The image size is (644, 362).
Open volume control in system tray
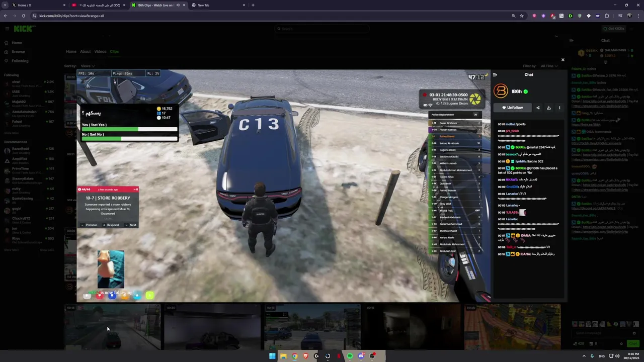617,356
